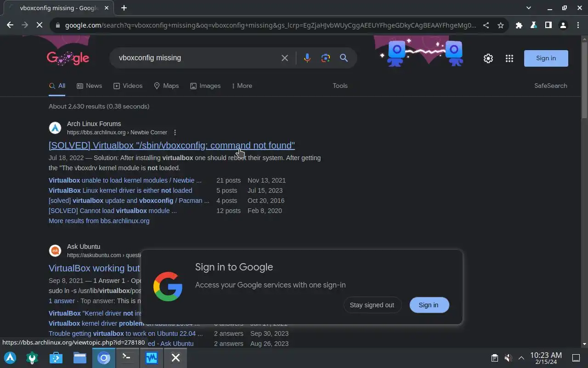This screenshot has height=368, width=588.
Task: Go back to the previous page
Action: 10,25
